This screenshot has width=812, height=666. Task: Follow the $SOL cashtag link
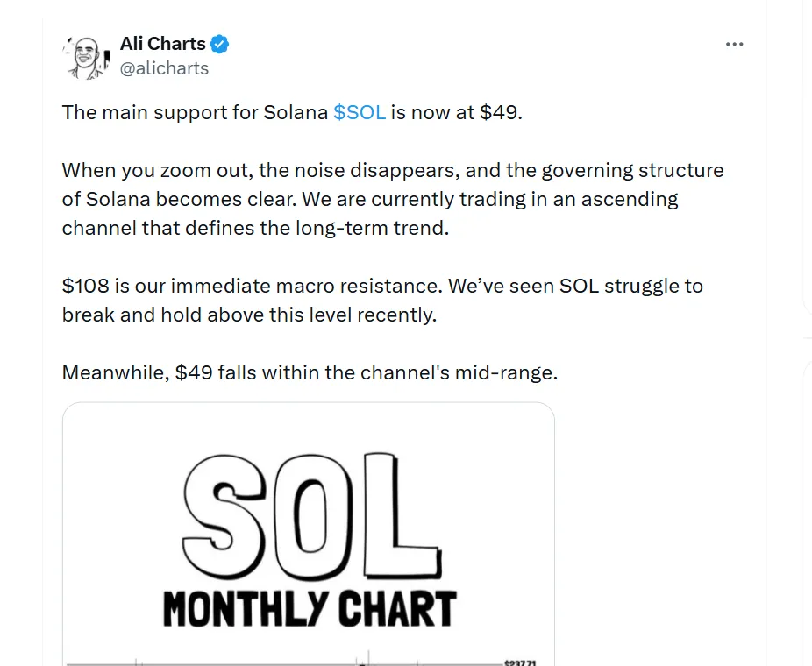pos(360,113)
